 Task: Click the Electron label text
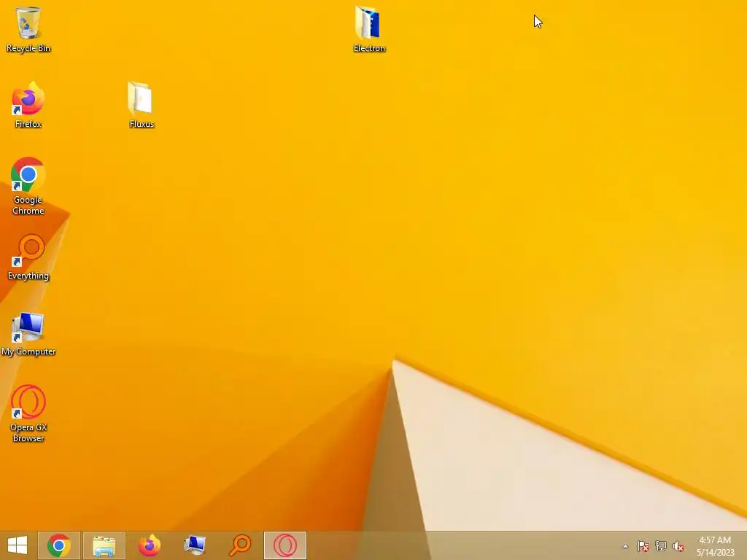(369, 48)
